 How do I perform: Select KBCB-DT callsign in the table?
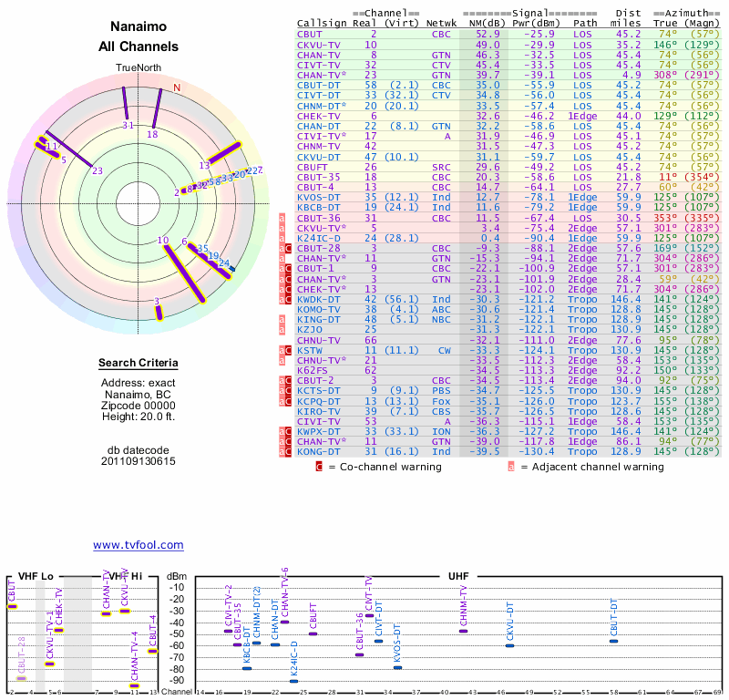318,208
